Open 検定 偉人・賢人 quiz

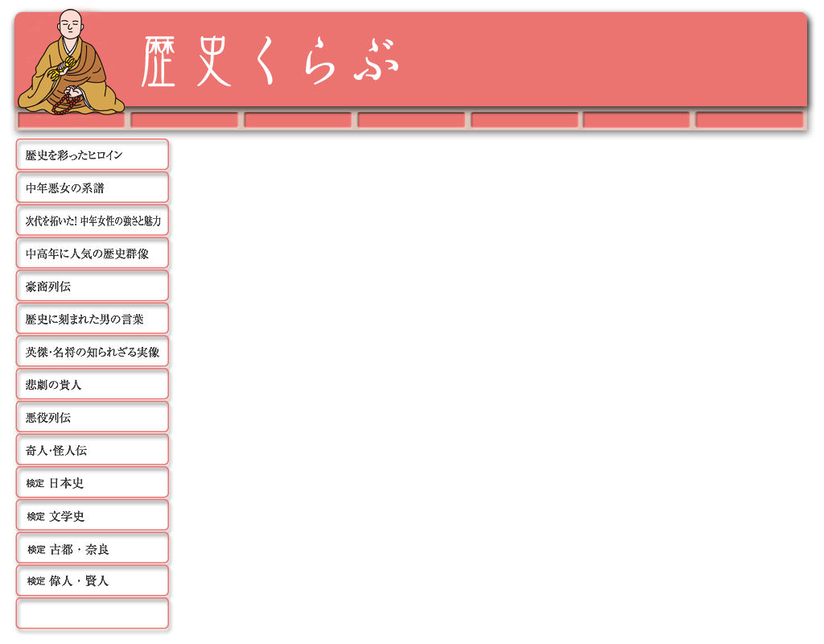click(x=93, y=581)
